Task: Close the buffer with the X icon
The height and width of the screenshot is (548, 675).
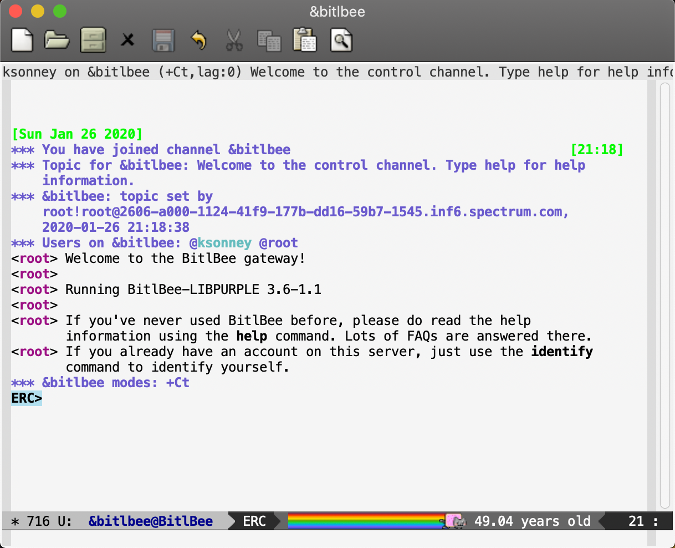Action: [127, 40]
